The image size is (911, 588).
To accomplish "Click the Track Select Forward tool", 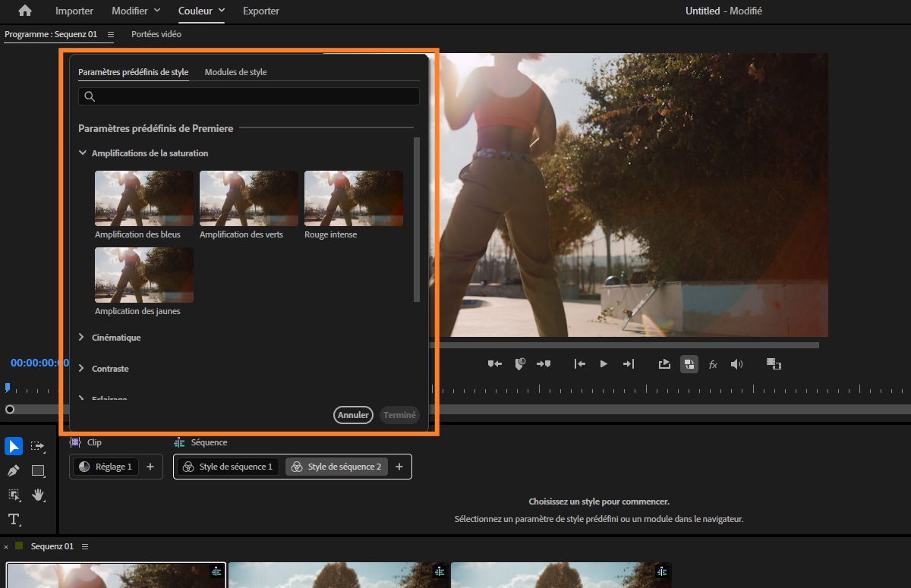I will (x=39, y=446).
